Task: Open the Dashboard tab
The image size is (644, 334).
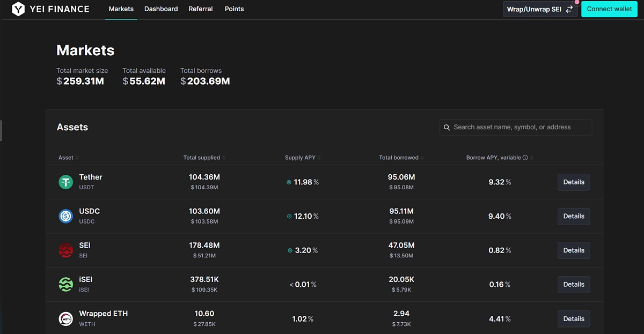Action: [161, 9]
